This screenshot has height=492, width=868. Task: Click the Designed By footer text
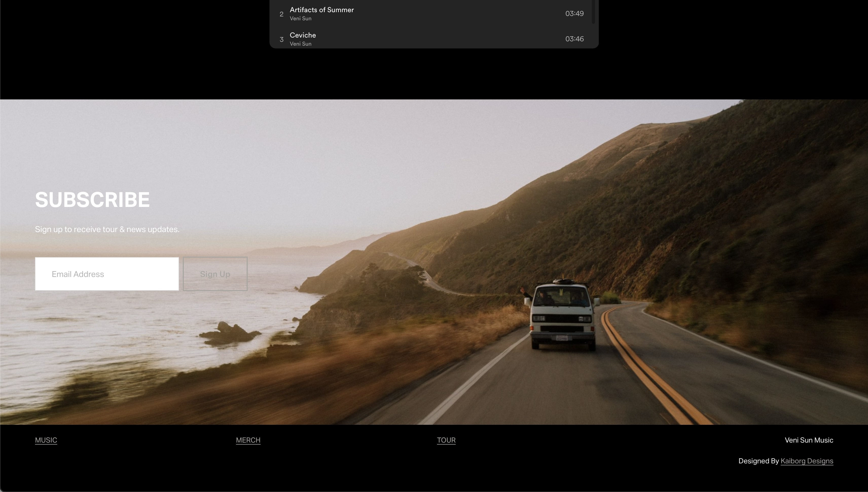(758, 461)
